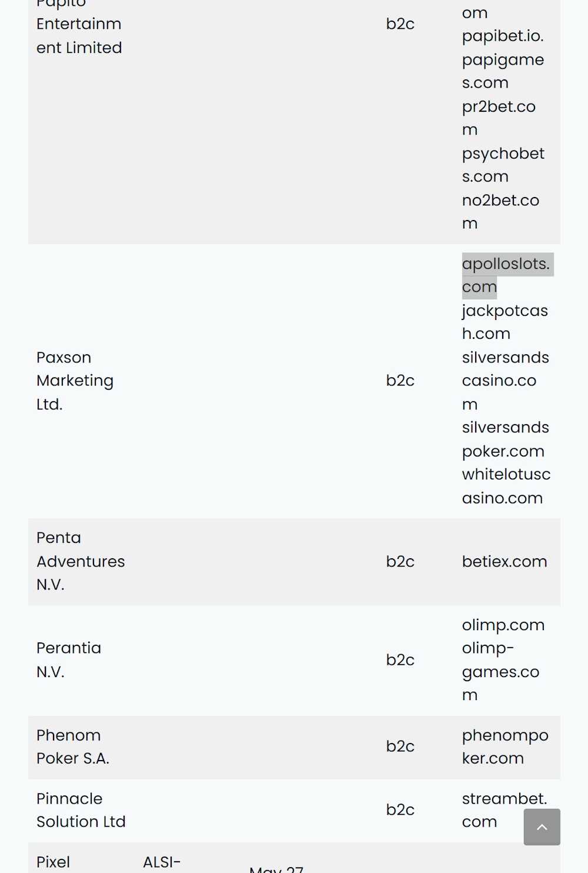Select the Penta Adventures N.V. table row
The image size is (588, 873).
click(294, 562)
